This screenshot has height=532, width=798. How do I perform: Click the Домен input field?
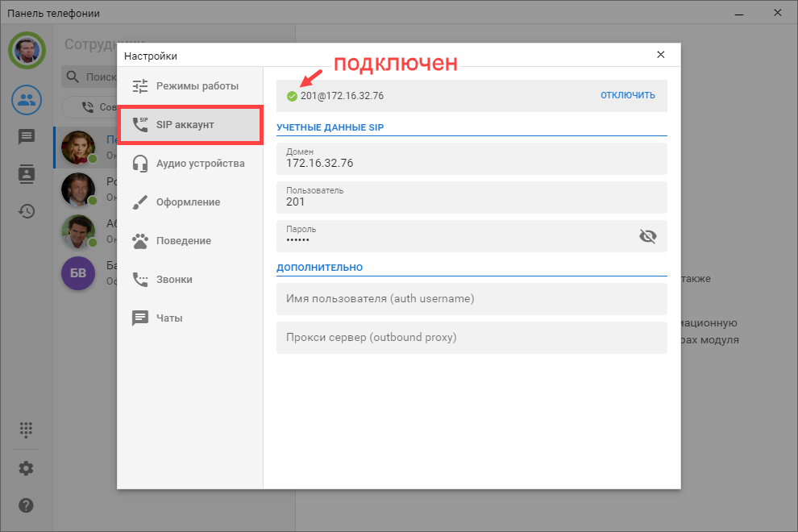click(x=472, y=159)
